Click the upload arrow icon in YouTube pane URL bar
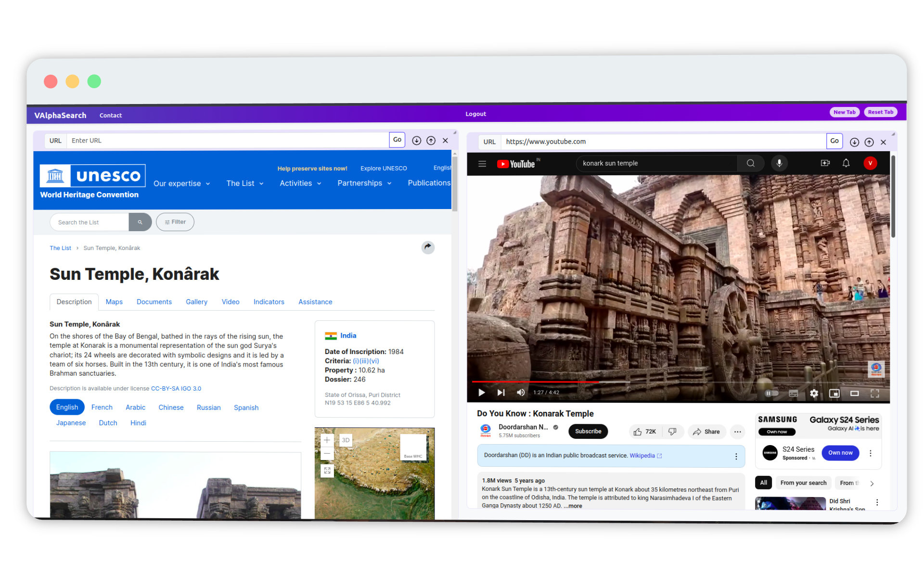 point(869,142)
